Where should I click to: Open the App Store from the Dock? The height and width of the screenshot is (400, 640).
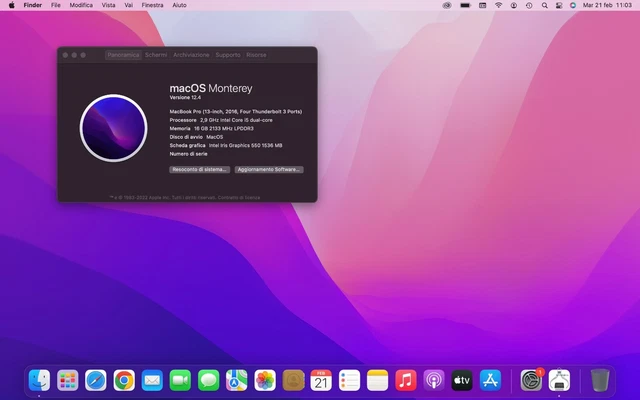[x=490, y=380]
